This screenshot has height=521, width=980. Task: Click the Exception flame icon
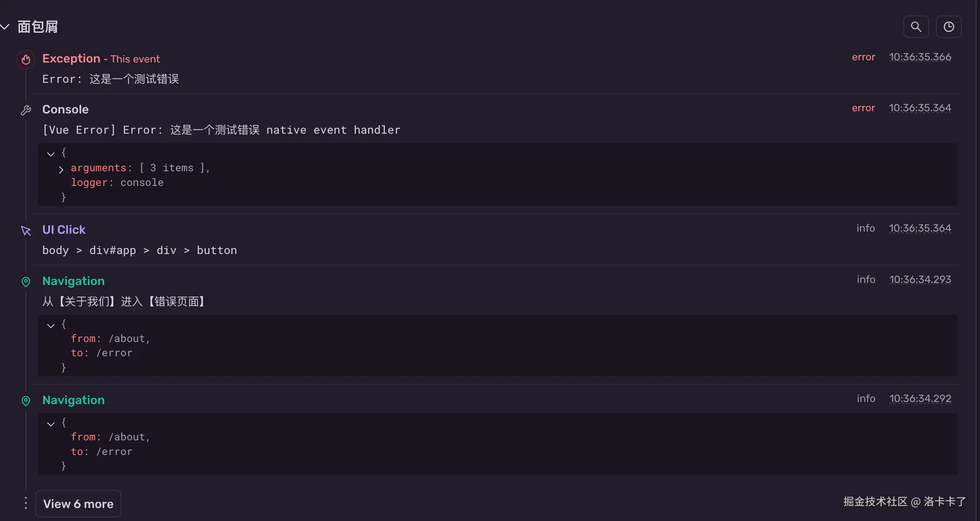26,59
